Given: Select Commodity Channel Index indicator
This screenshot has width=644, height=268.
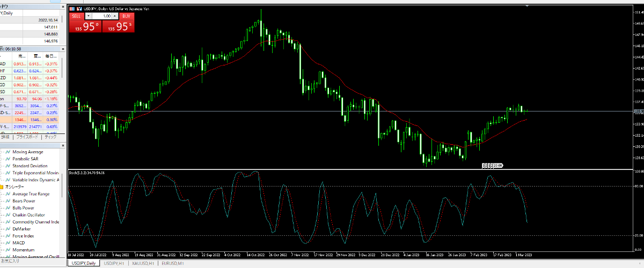Looking at the screenshot, I should [35, 222].
